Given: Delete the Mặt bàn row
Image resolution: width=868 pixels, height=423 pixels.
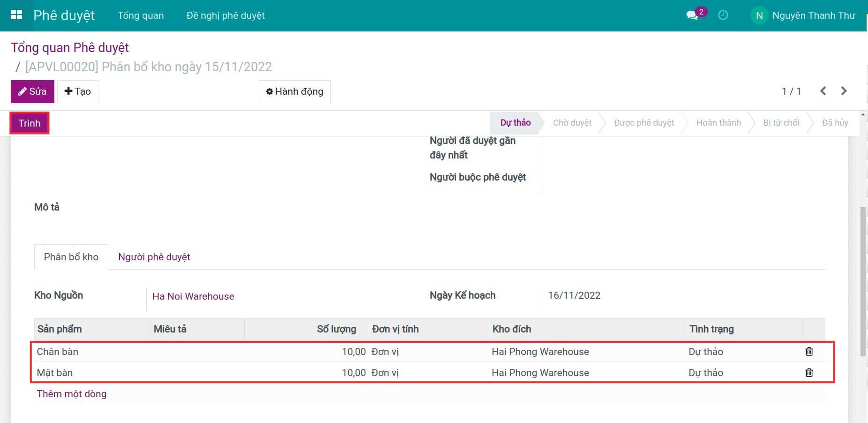Looking at the screenshot, I should (809, 373).
